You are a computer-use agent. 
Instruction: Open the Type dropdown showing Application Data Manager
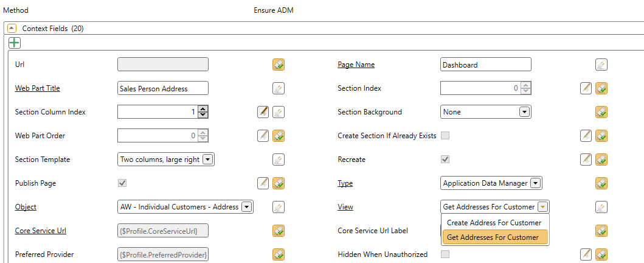535,183
